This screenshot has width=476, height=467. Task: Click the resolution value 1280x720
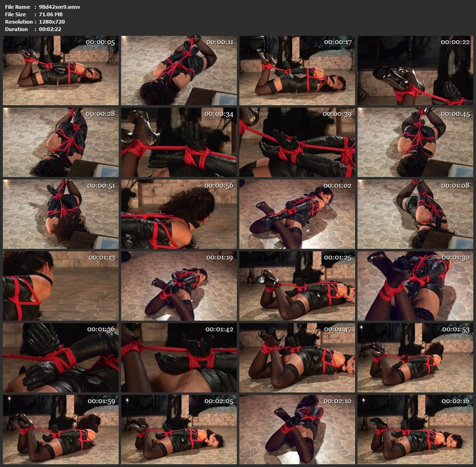51,22
